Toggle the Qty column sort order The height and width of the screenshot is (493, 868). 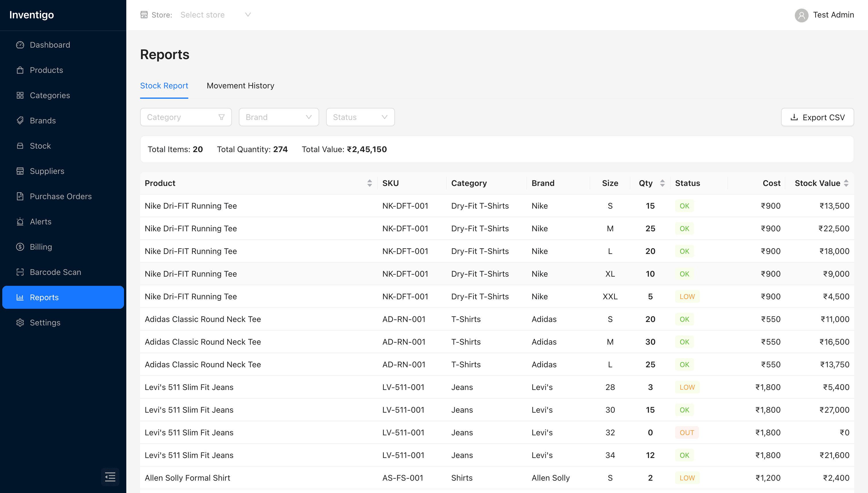click(x=662, y=183)
